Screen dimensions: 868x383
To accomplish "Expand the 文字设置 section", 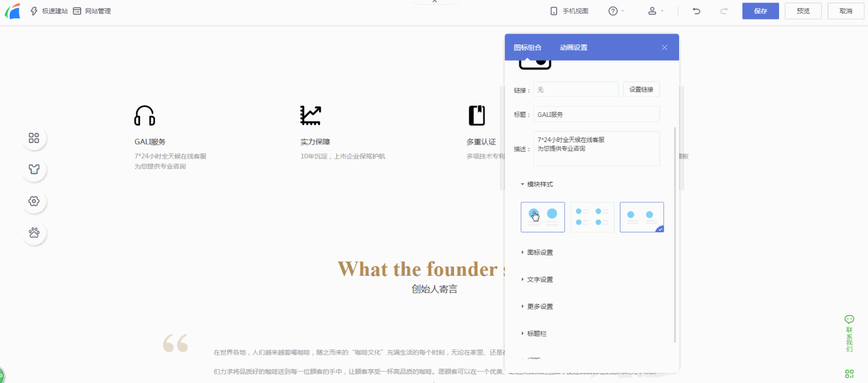I will [x=537, y=279].
